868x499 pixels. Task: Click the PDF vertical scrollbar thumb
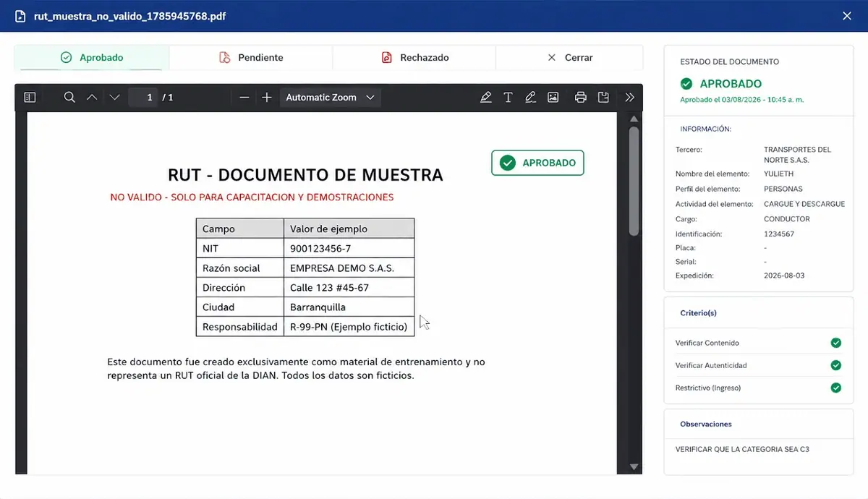634,181
